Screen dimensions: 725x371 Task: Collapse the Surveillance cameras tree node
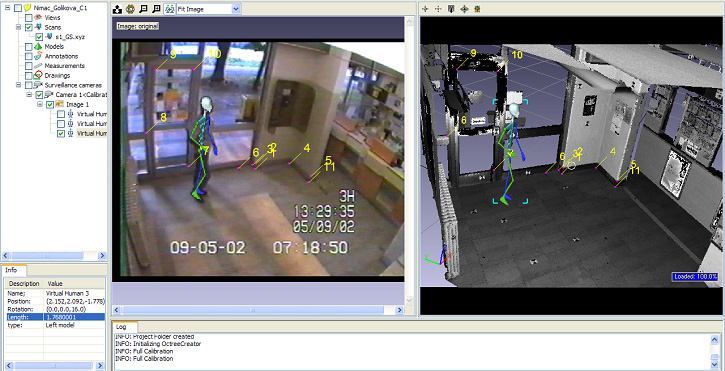(18, 85)
